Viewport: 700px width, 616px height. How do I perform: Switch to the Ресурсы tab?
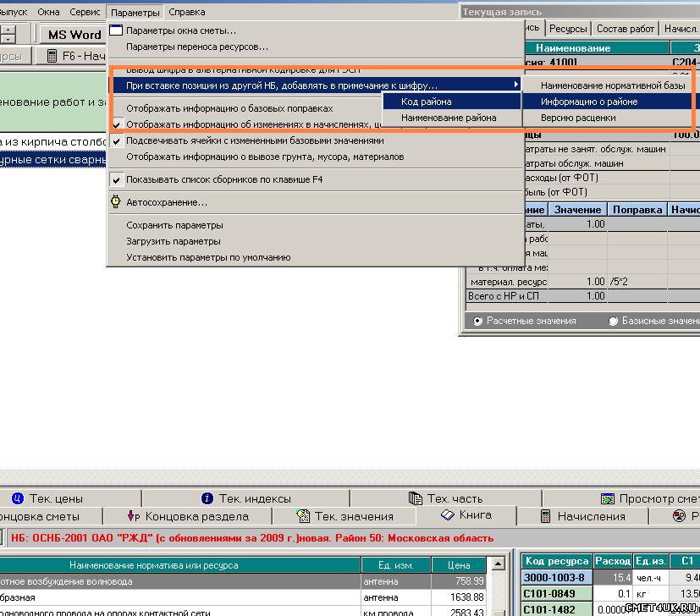[x=568, y=29]
